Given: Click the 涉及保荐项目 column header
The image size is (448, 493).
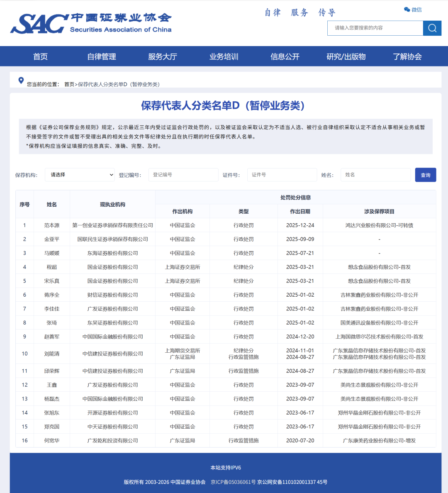Looking at the screenshot, I should (379, 212).
